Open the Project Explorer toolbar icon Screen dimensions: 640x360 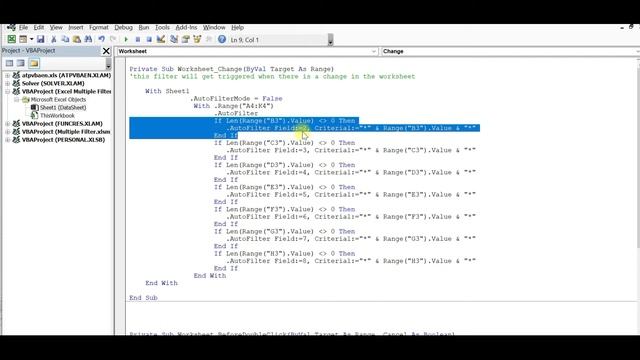point(174,39)
